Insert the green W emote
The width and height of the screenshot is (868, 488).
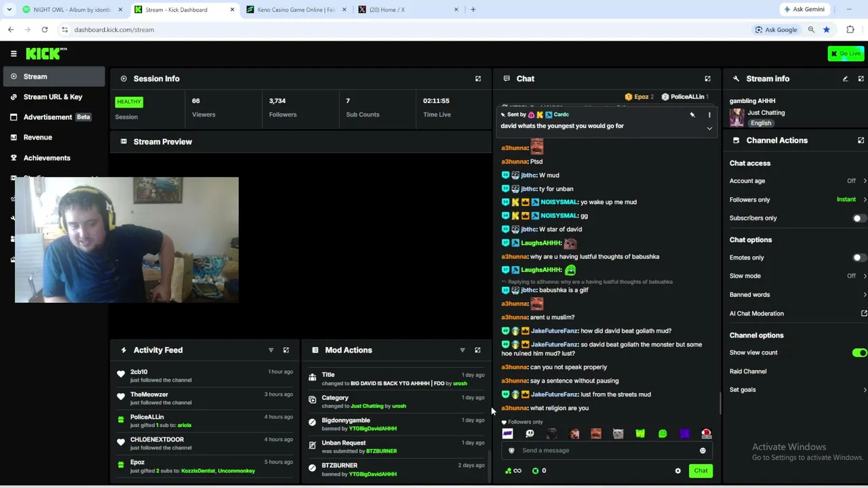[640, 434]
